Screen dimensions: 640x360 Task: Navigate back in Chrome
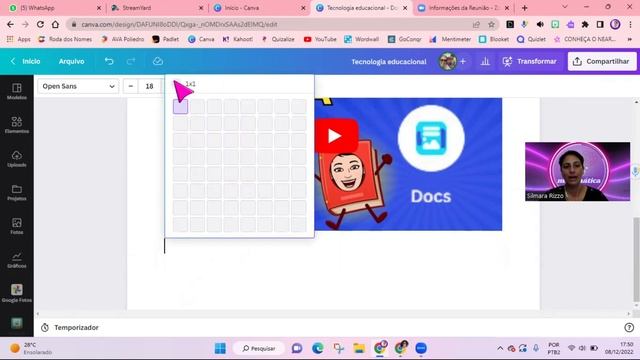[10, 24]
